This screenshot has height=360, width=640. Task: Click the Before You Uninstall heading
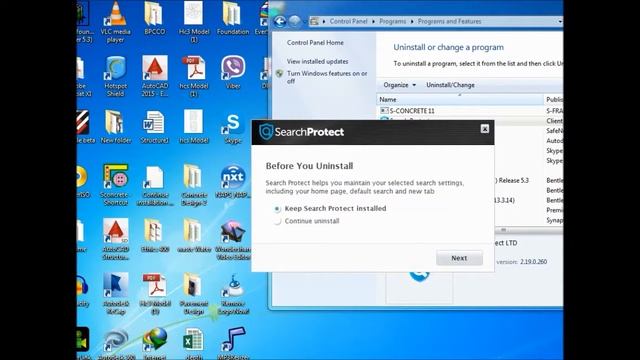point(309,166)
